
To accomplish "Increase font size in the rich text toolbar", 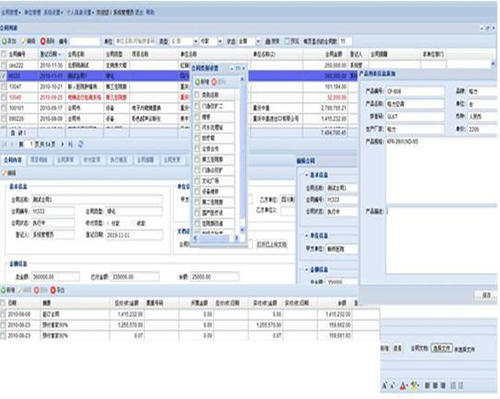I will (x=384, y=386).
